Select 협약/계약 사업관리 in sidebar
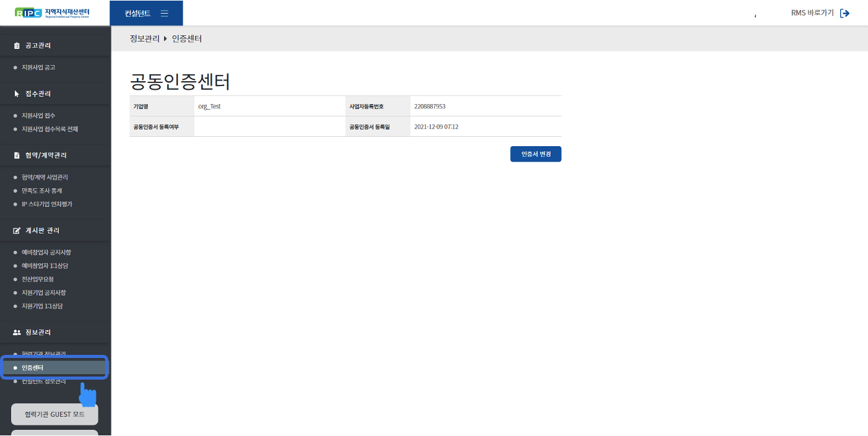The width and height of the screenshot is (868, 436). (45, 177)
